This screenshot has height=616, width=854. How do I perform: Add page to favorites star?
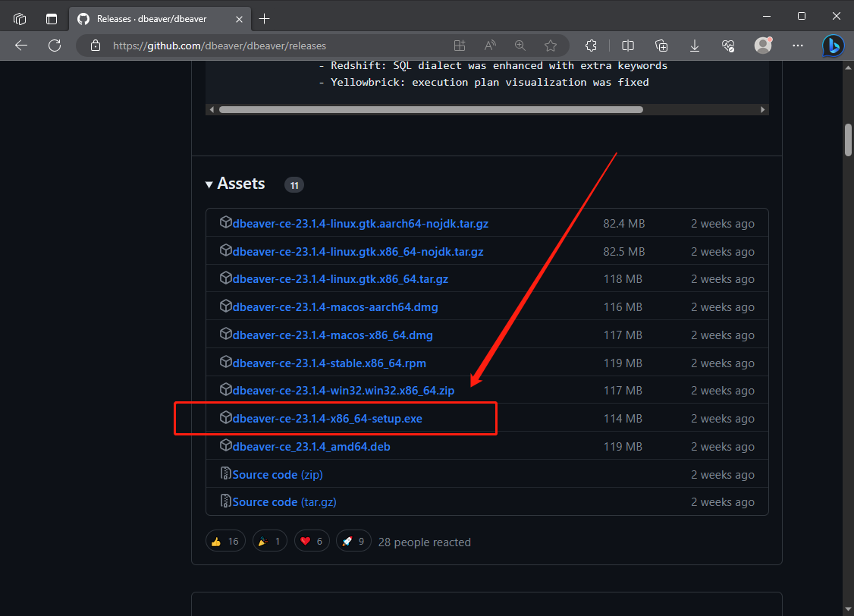point(551,46)
